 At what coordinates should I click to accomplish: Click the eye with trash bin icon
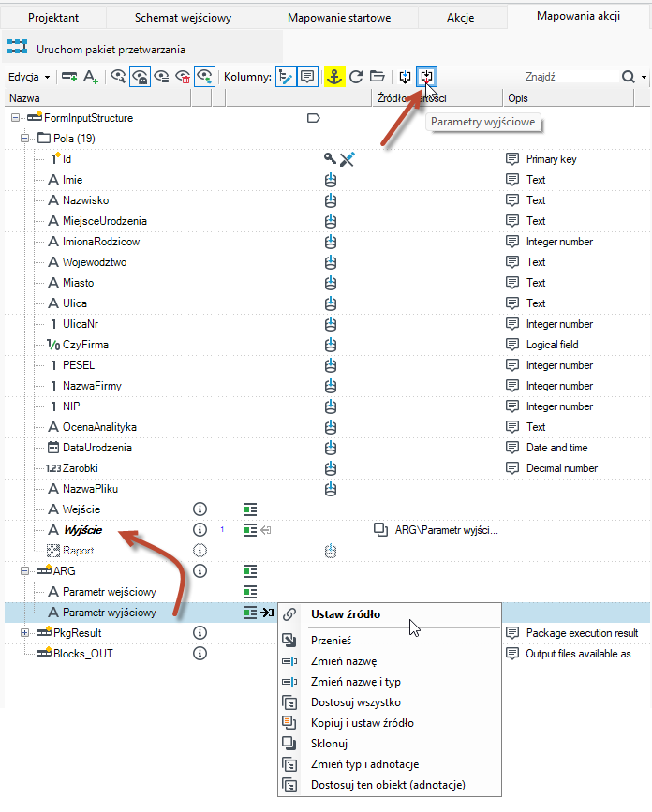(183, 77)
